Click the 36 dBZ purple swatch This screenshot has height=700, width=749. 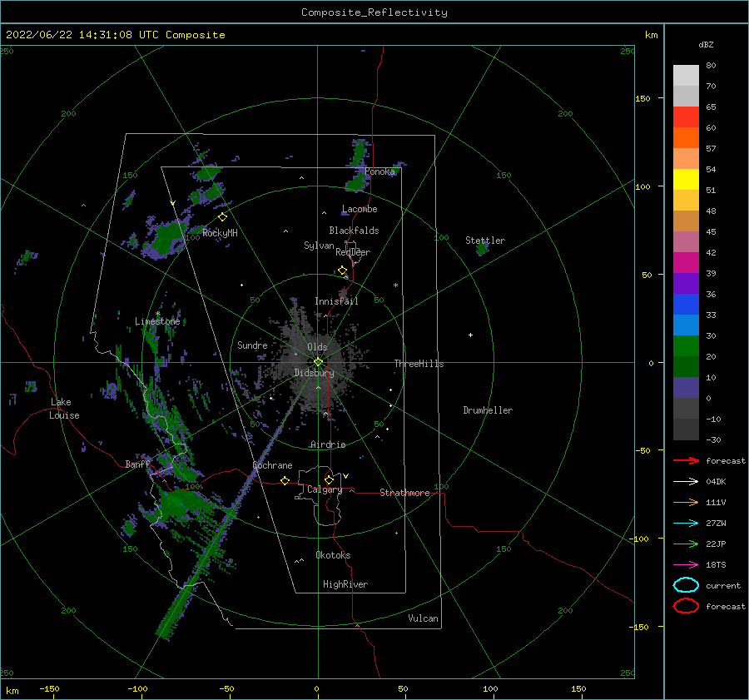click(686, 284)
